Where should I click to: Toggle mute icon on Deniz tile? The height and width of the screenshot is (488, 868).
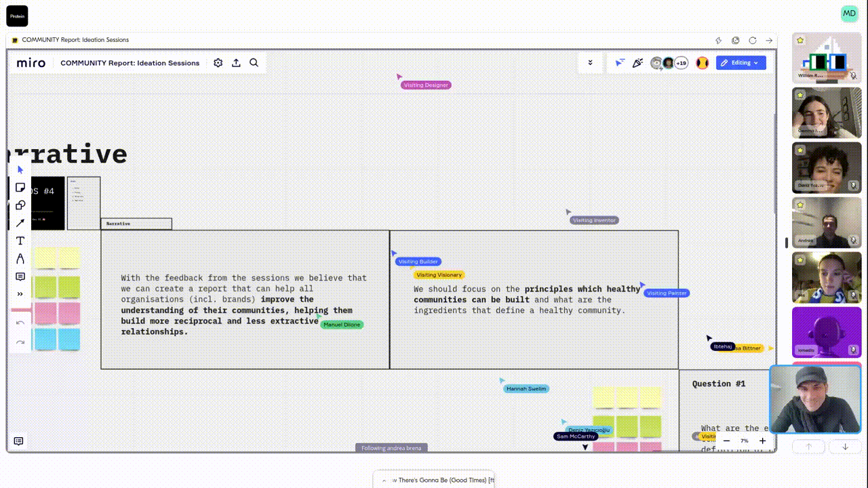coord(854,184)
